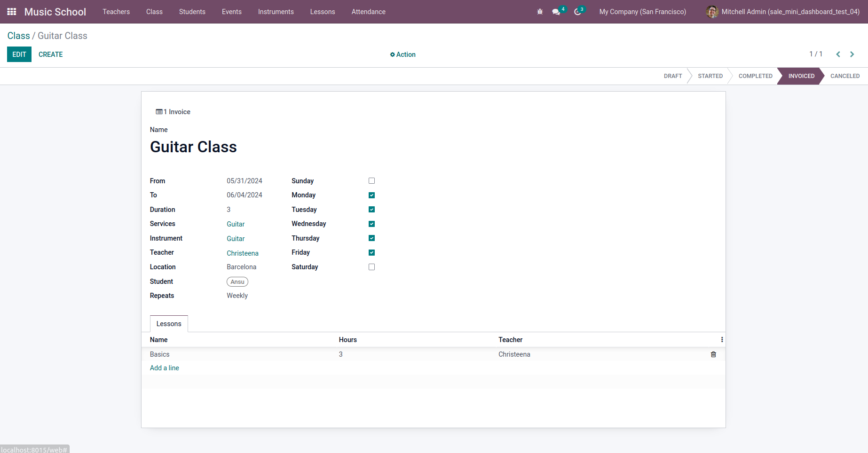Sort lessons by Teacher column header
Screen dimensions: 868x453
(511, 340)
